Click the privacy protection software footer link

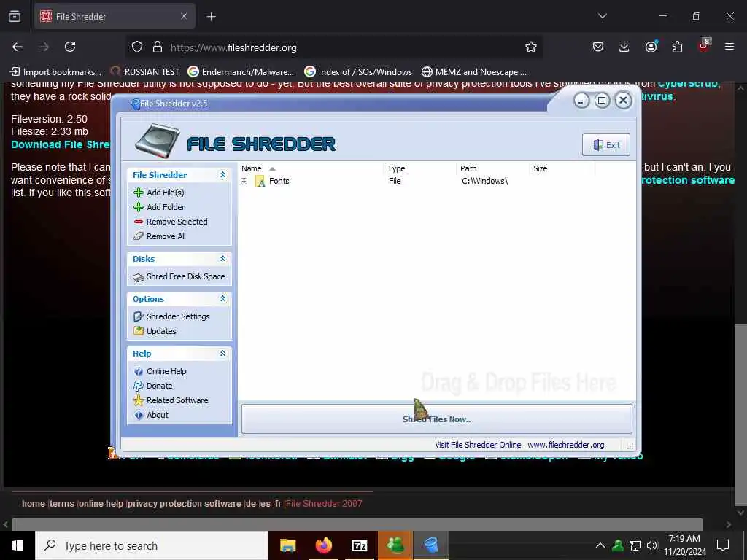185,504
